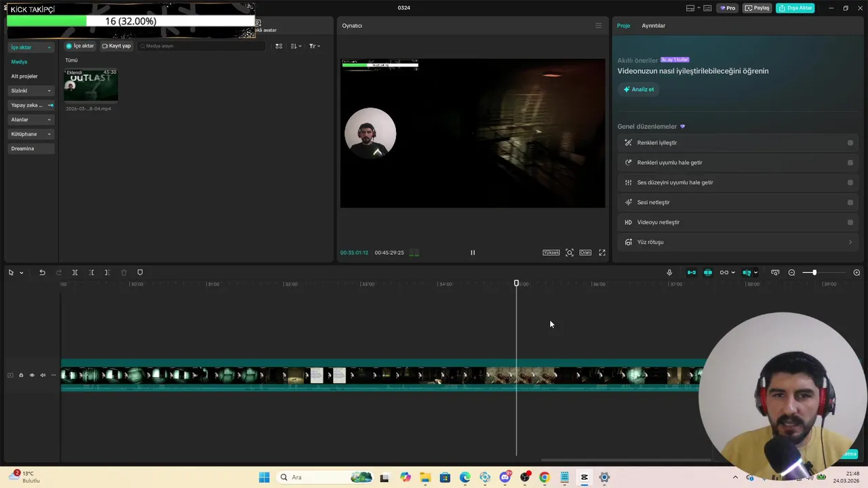
Task: Toggle main track magnet snapping
Action: pyautogui.click(x=692, y=272)
